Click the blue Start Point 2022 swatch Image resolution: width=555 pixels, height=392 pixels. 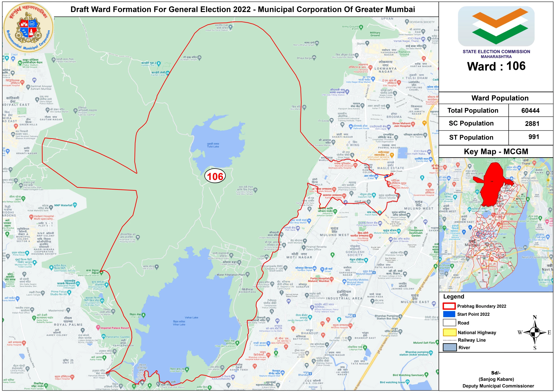pyautogui.click(x=449, y=314)
